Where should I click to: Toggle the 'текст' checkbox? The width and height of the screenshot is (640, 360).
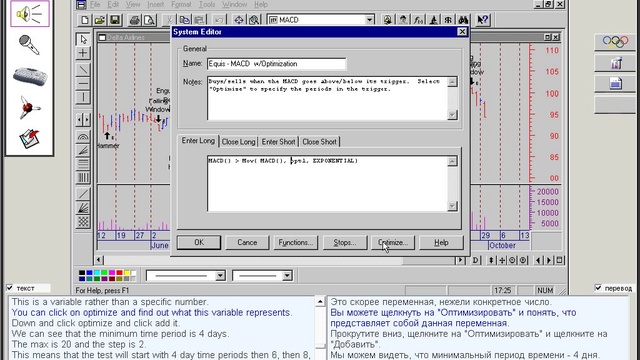(x=10, y=288)
